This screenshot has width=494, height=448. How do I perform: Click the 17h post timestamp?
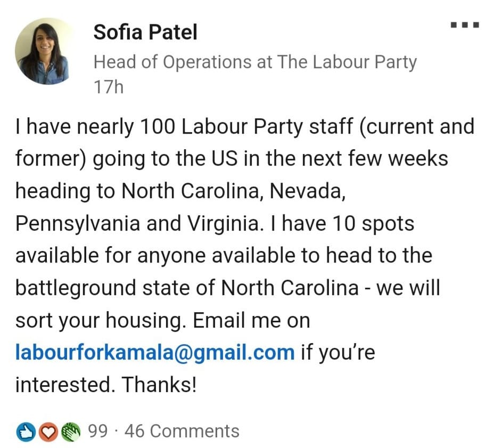pyautogui.click(x=108, y=87)
